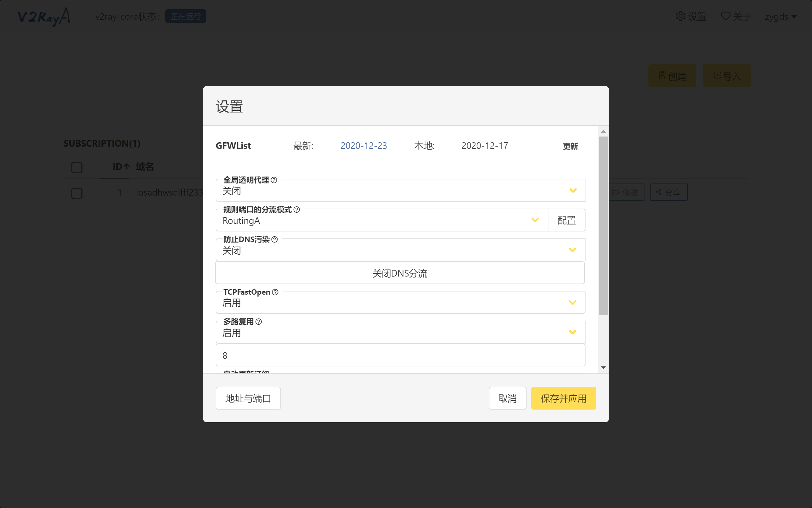Click the 域名 column header

[145, 167]
